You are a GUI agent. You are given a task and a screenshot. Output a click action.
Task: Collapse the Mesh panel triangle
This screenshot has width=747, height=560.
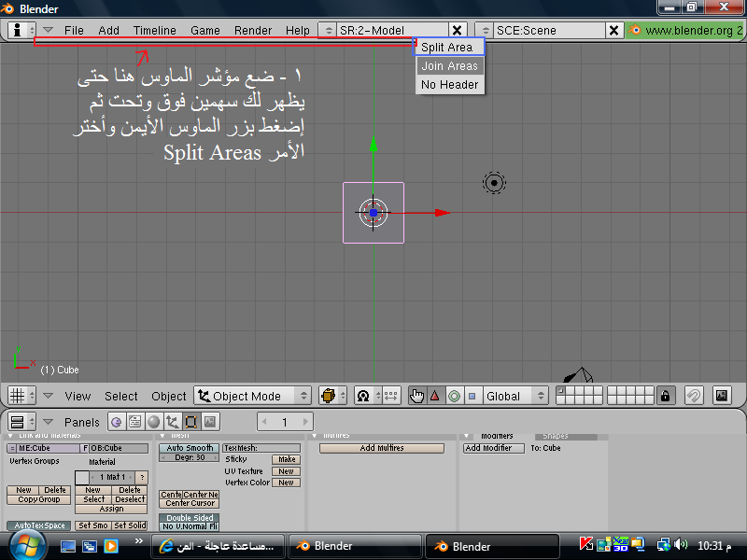tap(162, 436)
